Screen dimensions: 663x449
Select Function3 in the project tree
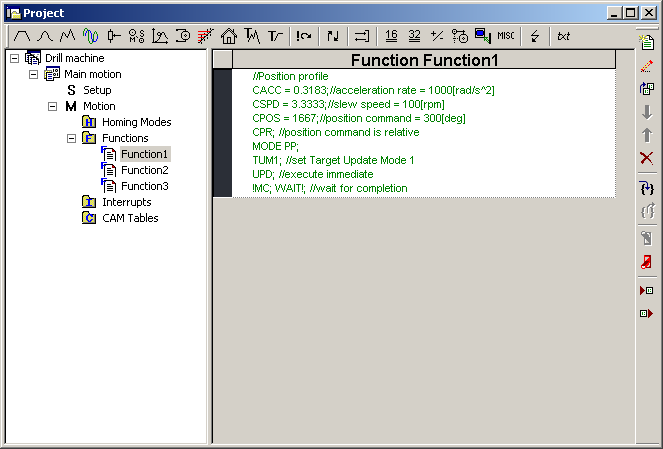(144, 186)
